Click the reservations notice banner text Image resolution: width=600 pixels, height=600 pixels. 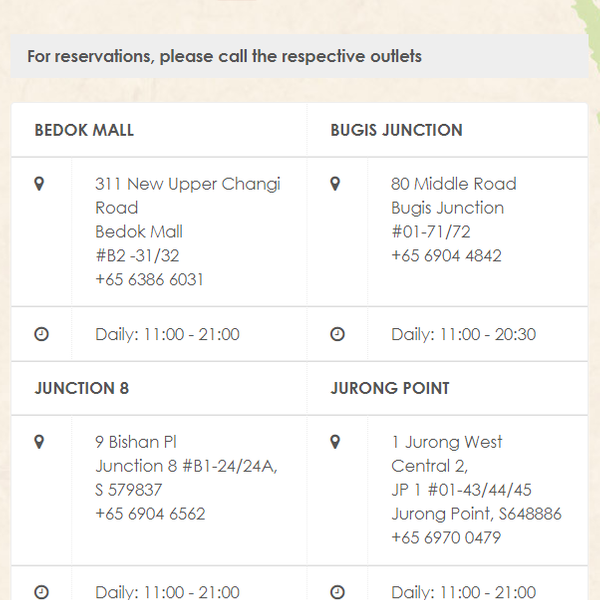coord(224,56)
